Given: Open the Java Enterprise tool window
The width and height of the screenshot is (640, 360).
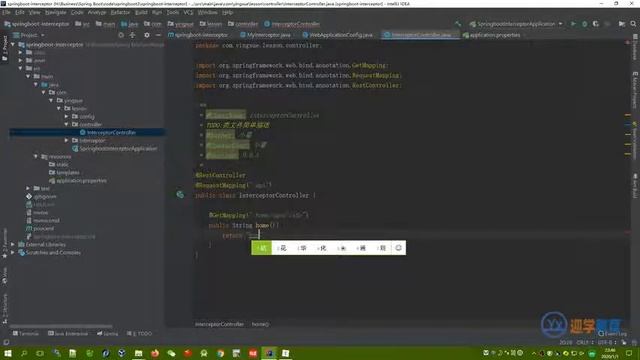Looking at the screenshot, I should [68, 333].
